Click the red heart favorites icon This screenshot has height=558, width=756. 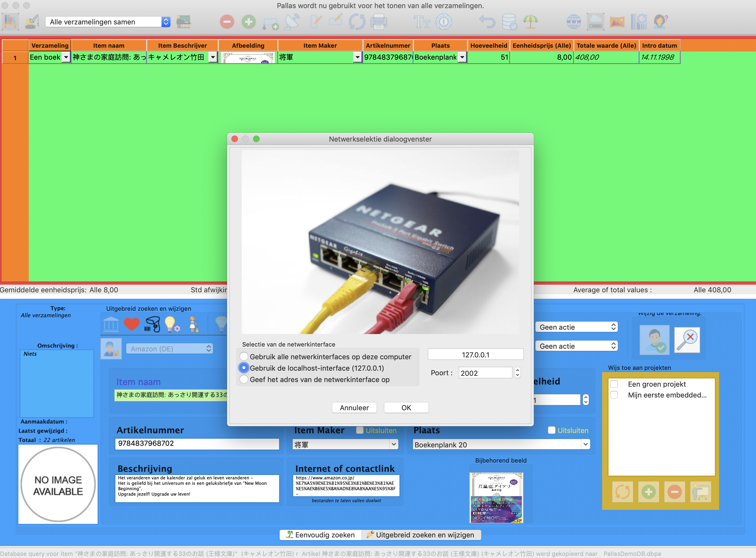pyautogui.click(x=132, y=324)
